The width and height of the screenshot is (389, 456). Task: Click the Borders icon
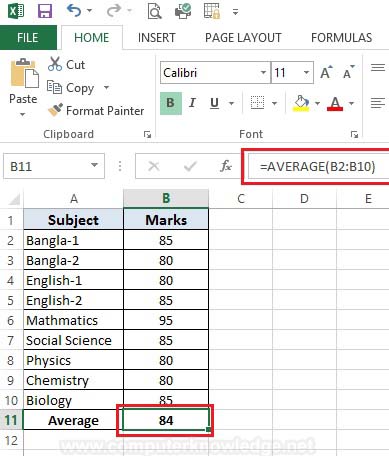click(257, 103)
